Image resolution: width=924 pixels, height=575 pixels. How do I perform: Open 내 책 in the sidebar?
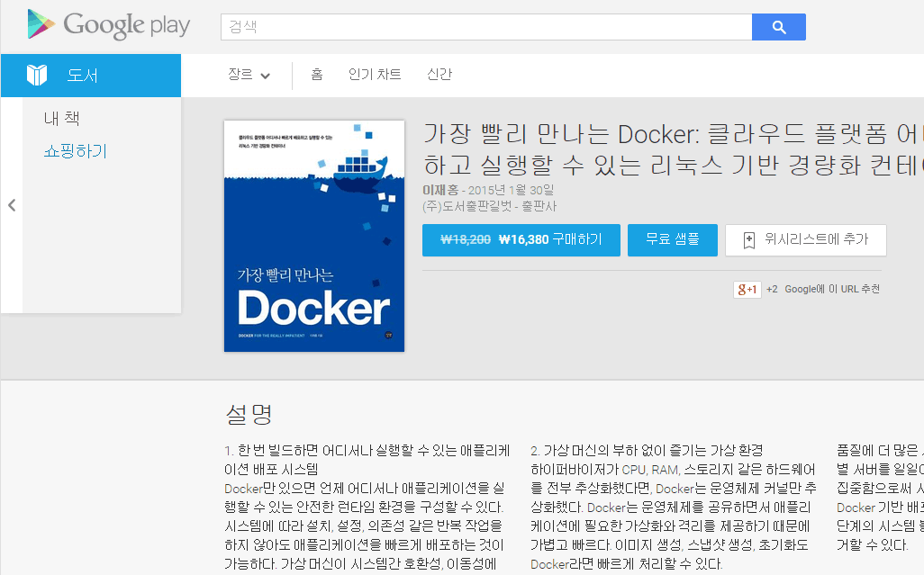[62, 119]
